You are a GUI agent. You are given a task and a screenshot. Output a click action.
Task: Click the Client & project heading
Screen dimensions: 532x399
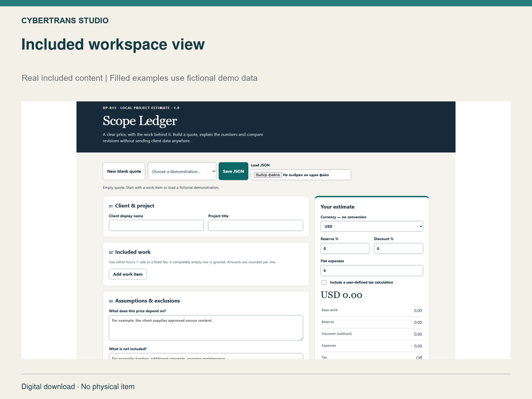tap(135, 206)
